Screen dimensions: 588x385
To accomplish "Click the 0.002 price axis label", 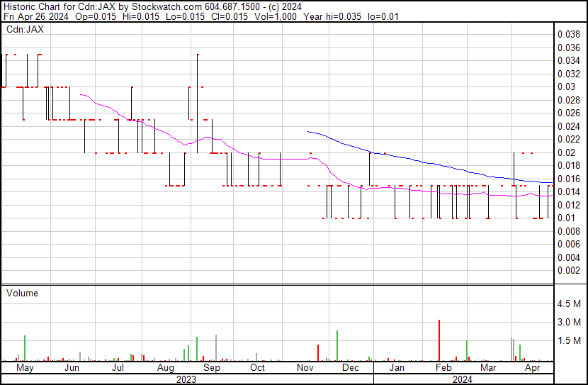I will [x=569, y=270].
